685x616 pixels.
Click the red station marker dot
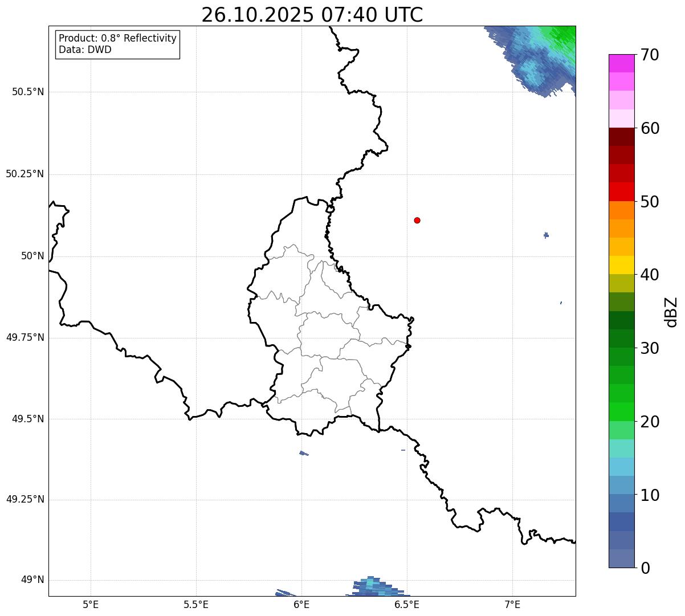coord(417,220)
